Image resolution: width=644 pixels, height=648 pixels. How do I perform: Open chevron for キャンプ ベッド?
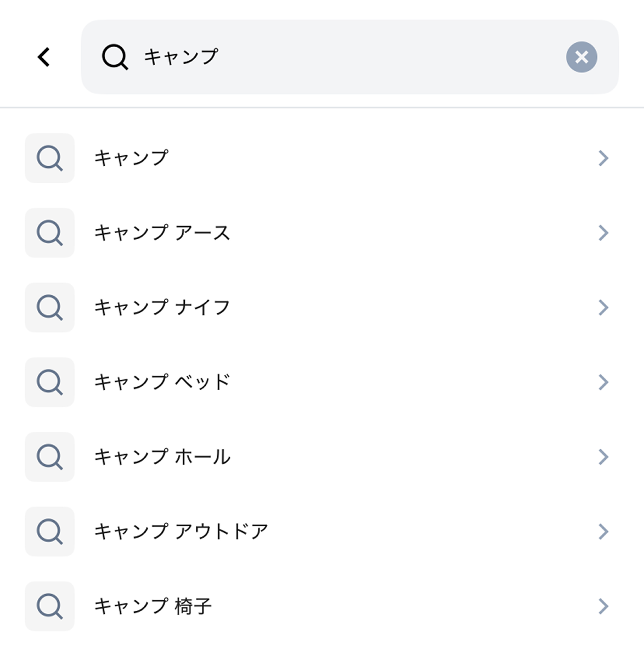[x=603, y=382]
